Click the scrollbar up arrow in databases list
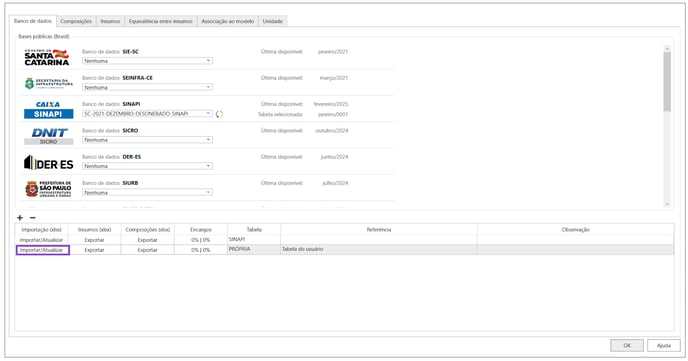 [x=667, y=48]
